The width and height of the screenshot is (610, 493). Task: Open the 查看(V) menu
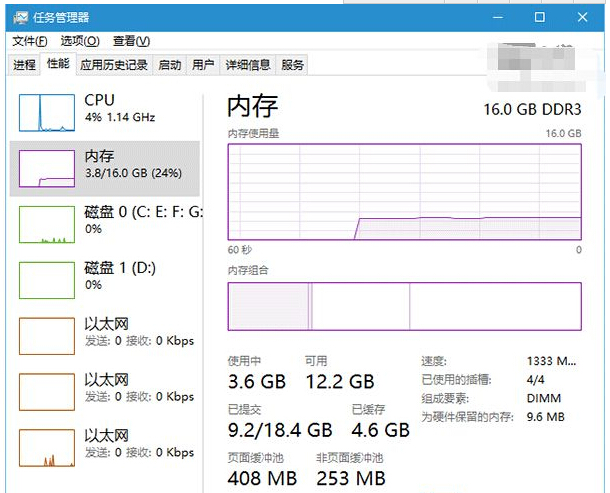pos(131,41)
